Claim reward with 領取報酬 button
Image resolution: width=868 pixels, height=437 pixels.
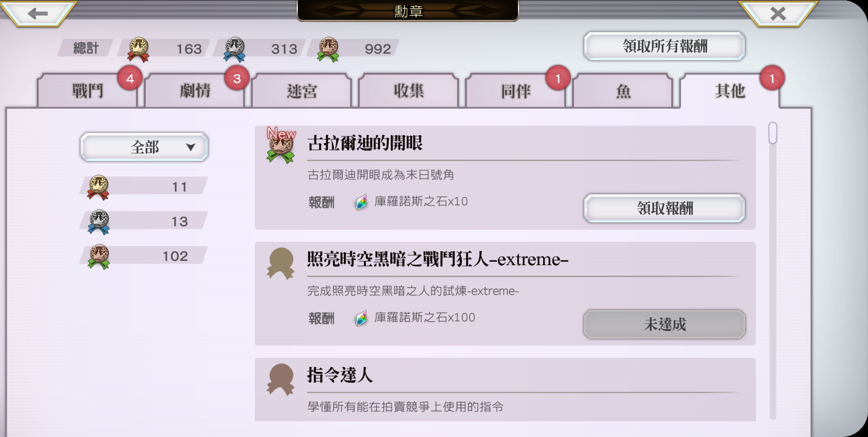(x=665, y=208)
